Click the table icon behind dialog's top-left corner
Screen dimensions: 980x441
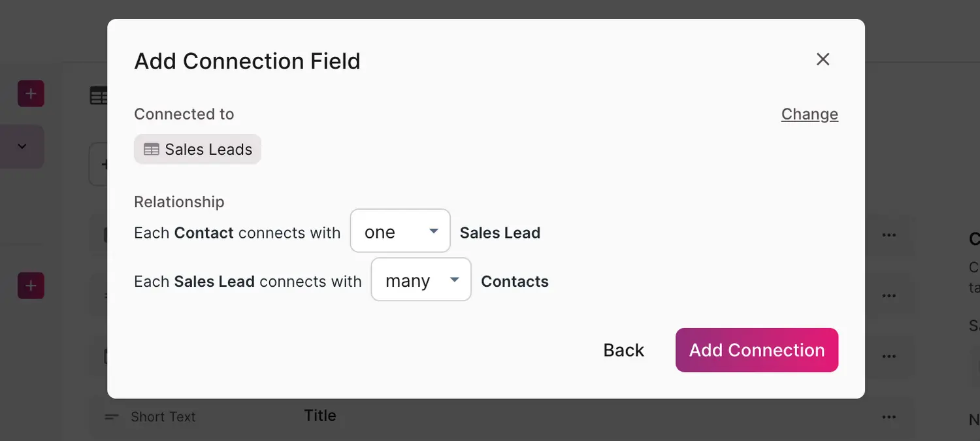tap(99, 96)
